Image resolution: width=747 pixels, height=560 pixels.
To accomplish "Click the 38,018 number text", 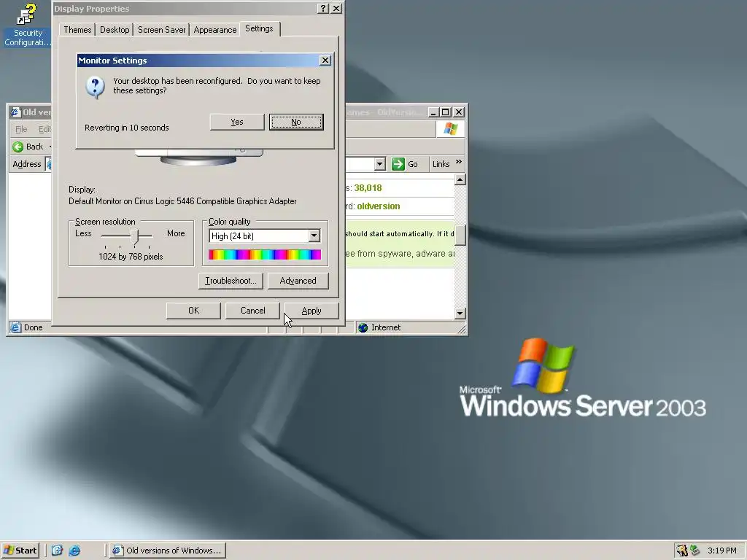I will pyautogui.click(x=368, y=188).
